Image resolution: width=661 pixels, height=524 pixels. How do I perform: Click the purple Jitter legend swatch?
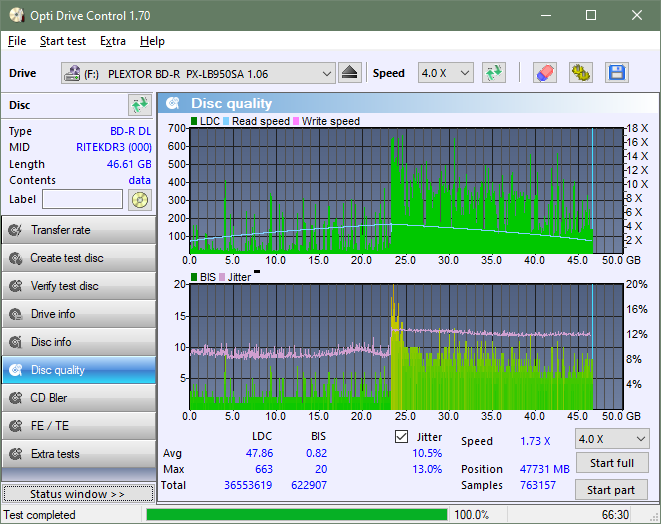(222, 277)
